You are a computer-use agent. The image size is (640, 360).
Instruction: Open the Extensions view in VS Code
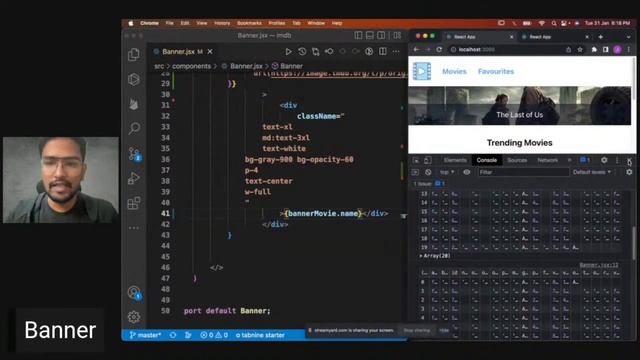[x=134, y=203]
